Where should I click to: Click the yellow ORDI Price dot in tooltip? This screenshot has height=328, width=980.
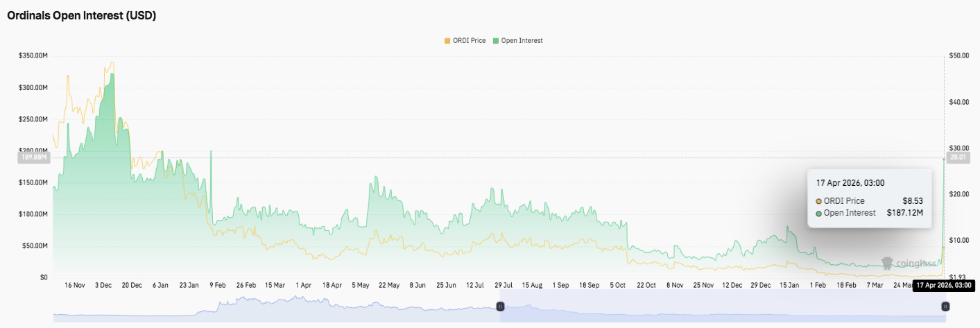pyautogui.click(x=819, y=201)
